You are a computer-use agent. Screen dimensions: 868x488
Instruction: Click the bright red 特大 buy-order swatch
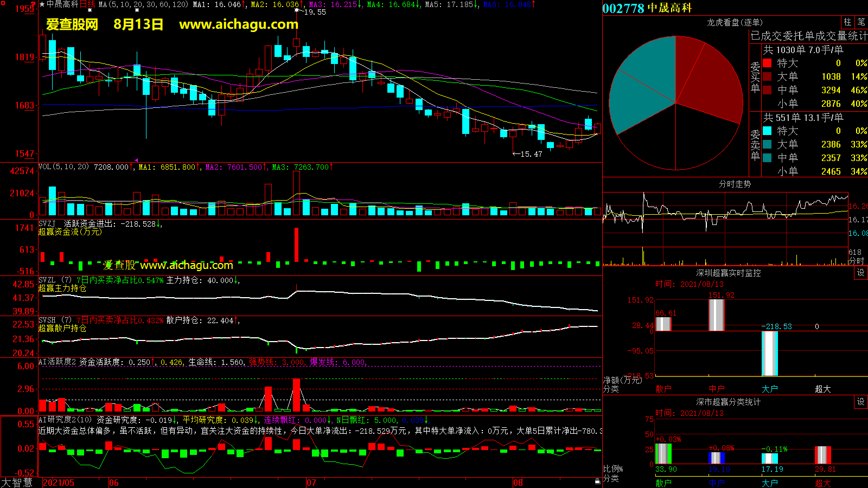(767, 63)
